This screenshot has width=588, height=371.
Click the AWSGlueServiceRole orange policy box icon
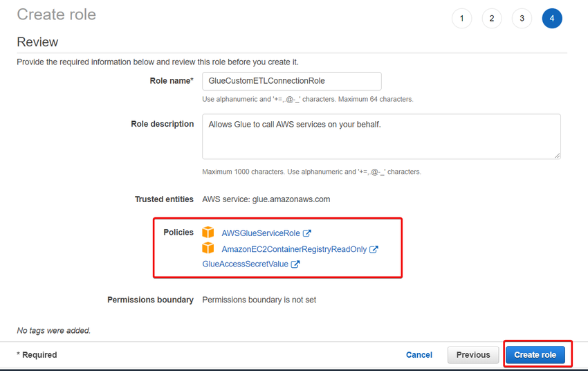click(x=208, y=233)
